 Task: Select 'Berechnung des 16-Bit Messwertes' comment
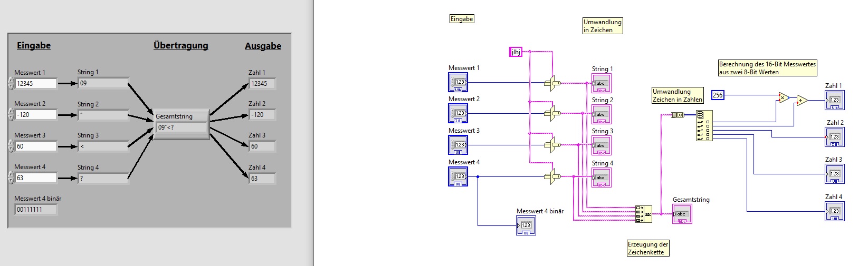[768, 68]
